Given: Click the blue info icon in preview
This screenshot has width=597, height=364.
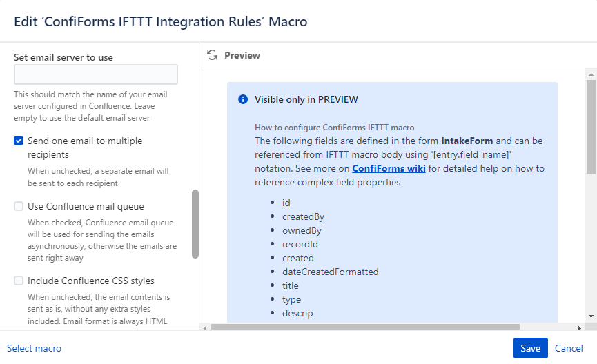Looking at the screenshot, I should 243,99.
